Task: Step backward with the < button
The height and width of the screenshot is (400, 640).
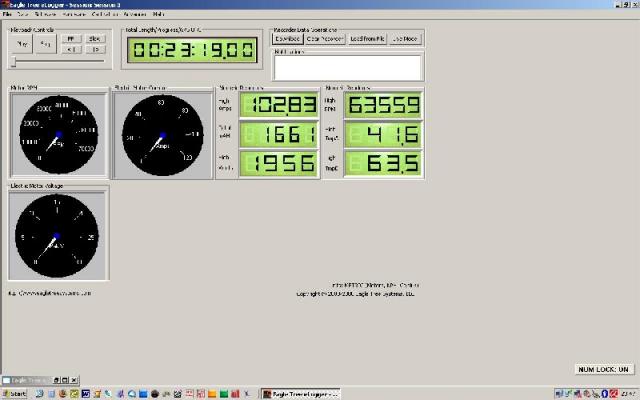Action: click(x=70, y=49)
